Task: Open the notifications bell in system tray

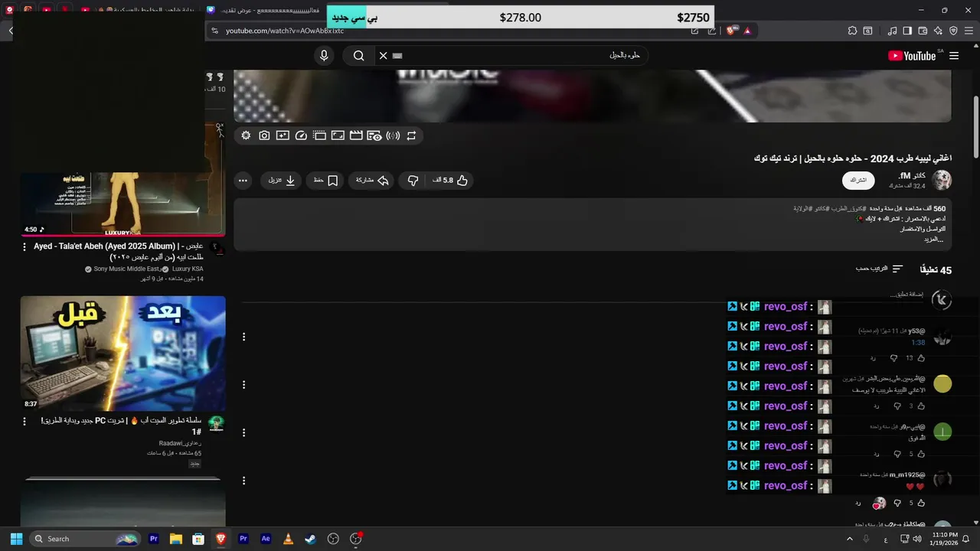Action: click(966, 539)
